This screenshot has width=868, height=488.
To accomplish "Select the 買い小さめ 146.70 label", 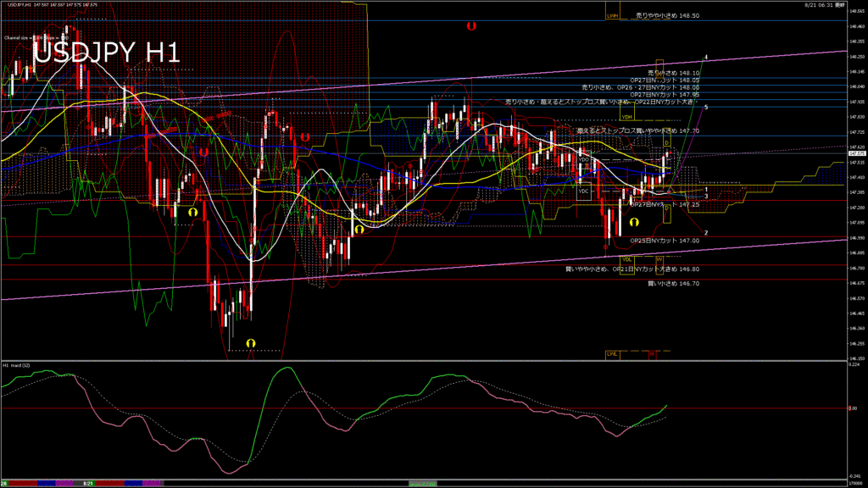I will point(673,283).
